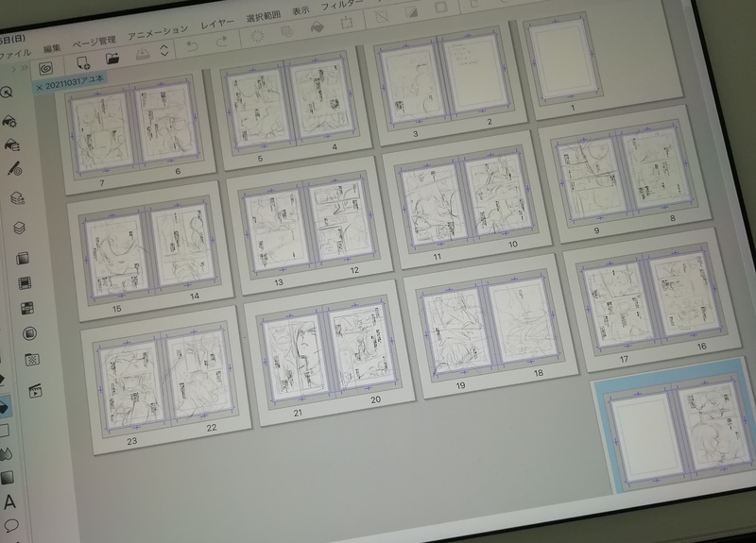The height and width of the screenshot is (543, 756).
Task: Select page 1 thumbnail
Action: [x=561, y=57]
